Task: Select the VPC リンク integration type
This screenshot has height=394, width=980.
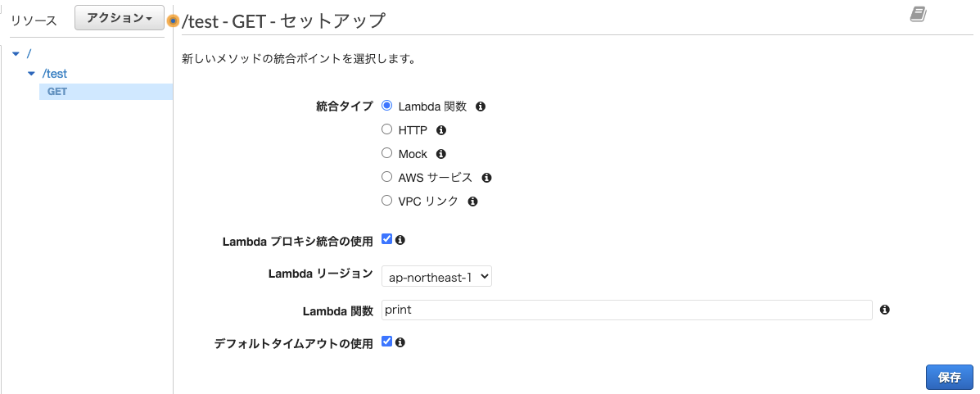Action: tap(387, 201)
